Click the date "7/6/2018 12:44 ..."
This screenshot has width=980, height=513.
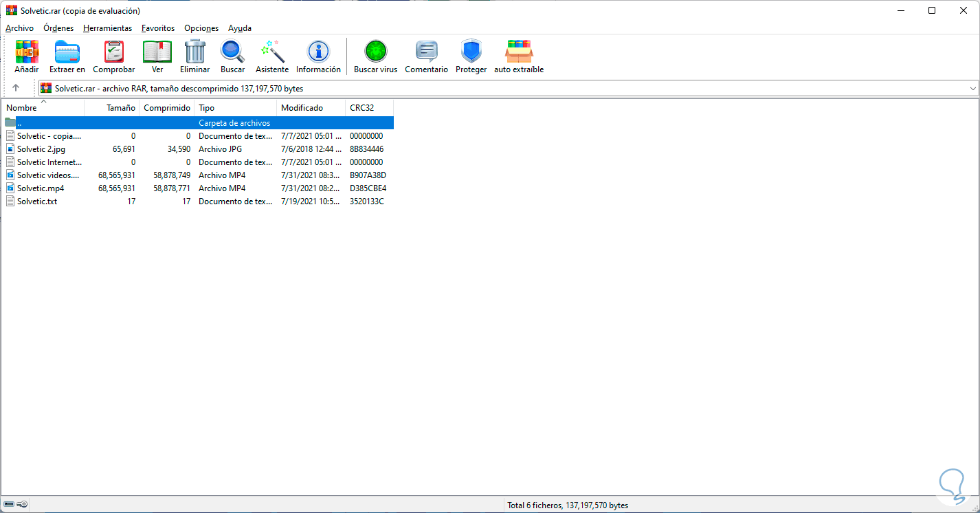point(311,149)
